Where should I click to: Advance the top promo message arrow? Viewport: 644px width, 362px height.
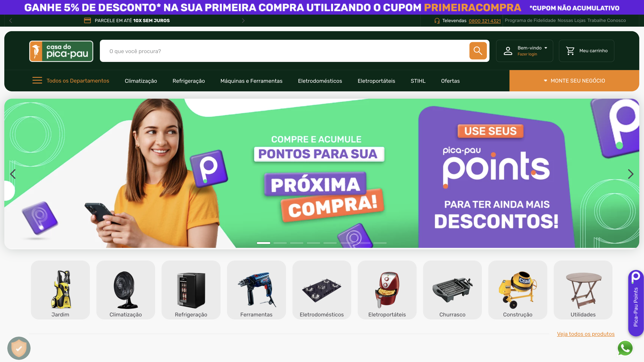[243, 20]
